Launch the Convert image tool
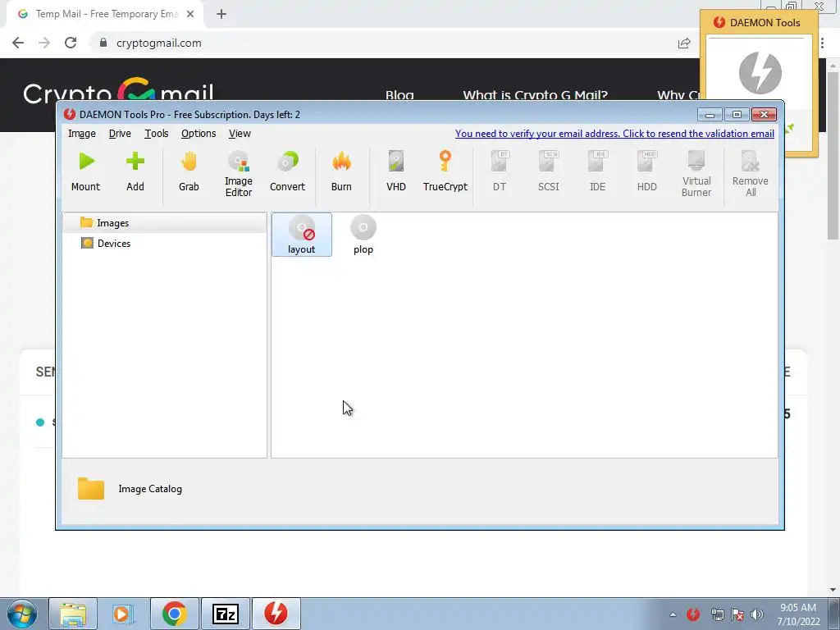Screen dimensions: 840x630 pos(288,171)
